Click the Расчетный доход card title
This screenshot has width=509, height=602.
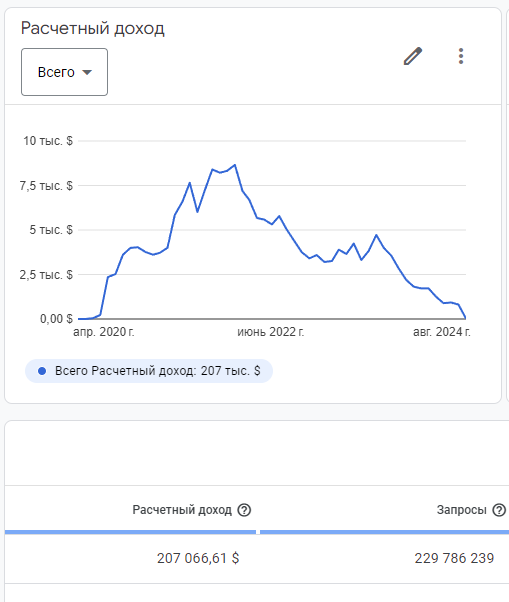point(93,28)
